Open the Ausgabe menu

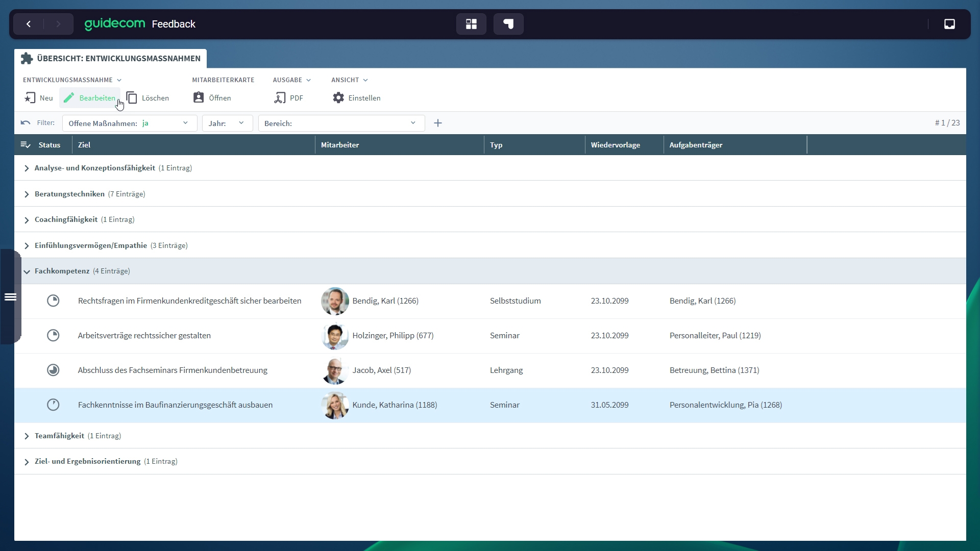[x=291, y=80]
